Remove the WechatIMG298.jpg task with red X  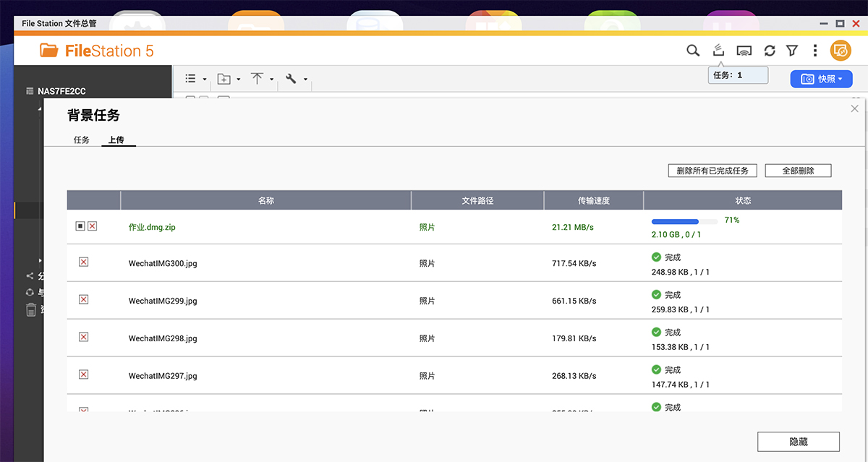pyautogui.click(x=83, y=337)
